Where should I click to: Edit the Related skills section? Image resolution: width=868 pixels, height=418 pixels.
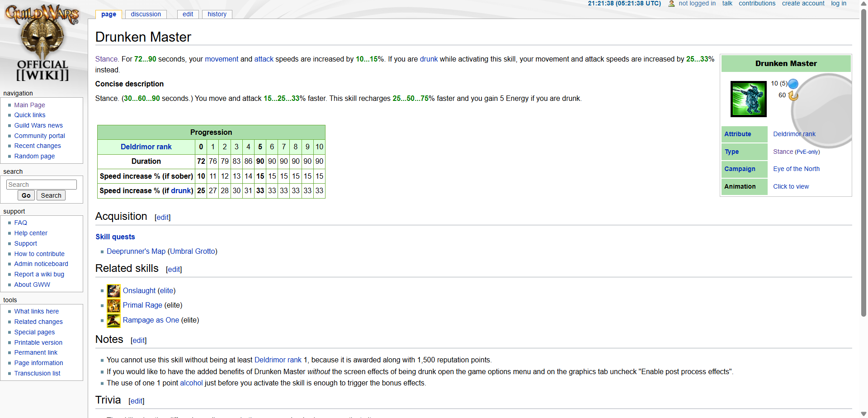(174, 269)
